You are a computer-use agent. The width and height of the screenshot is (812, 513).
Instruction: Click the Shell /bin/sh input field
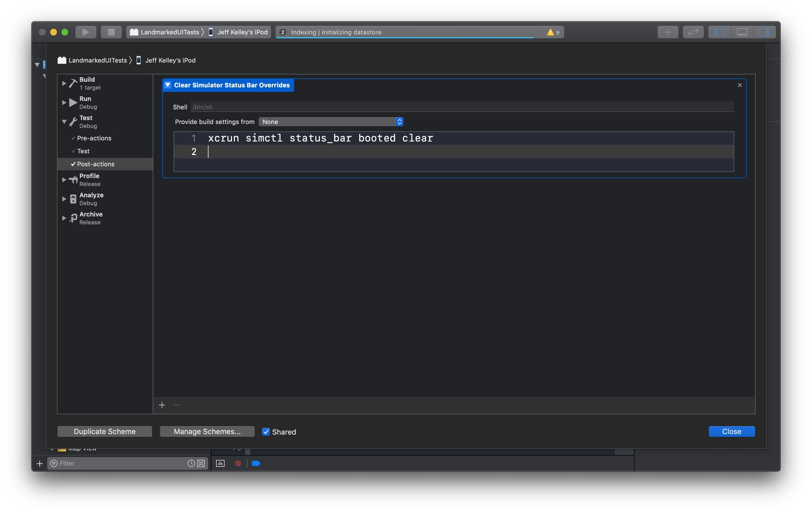(x=462, y=107)
